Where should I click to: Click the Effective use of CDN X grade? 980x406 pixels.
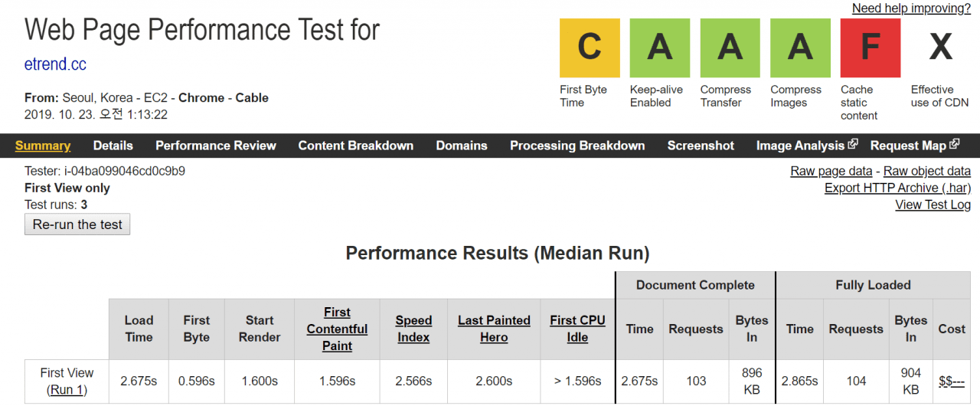(x=940, y=48)
